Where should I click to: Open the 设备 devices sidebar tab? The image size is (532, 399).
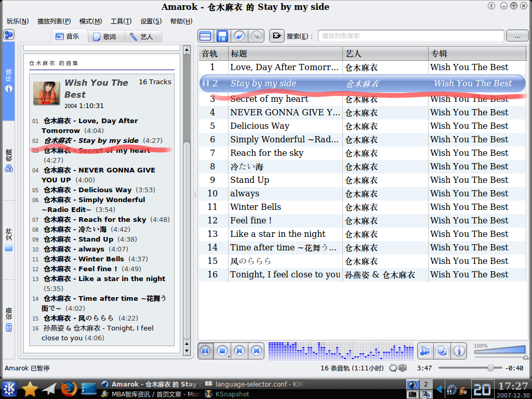8,319
